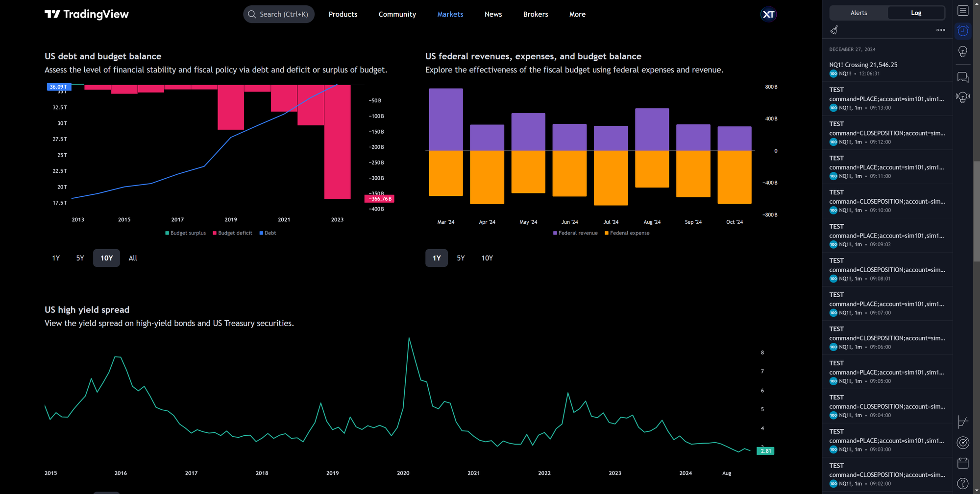
Task: Select 10Y range on federal revenues chart
Action: point(487,258)
